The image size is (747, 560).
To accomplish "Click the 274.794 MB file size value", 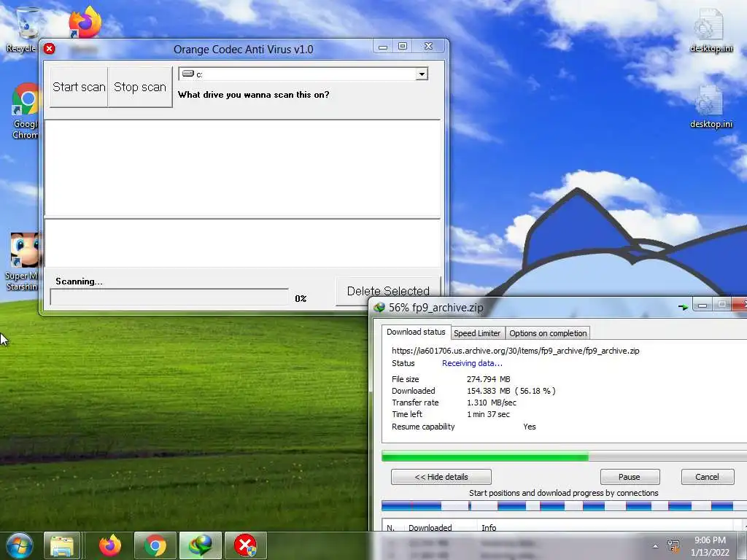I will pyautogui.click(x=488, y=379).
